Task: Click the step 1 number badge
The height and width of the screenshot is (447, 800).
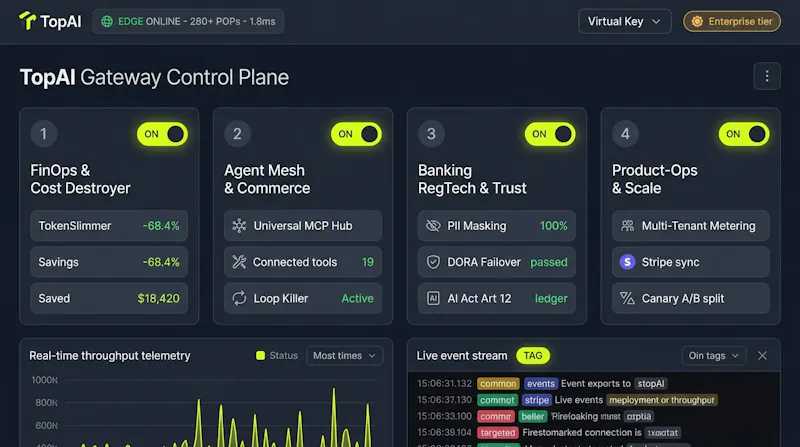Action: point(43,134)
